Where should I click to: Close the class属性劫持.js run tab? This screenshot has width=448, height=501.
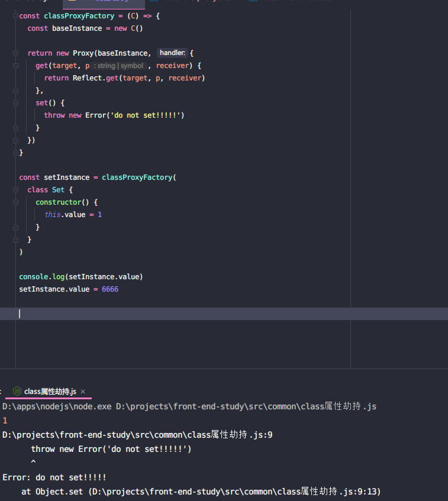coord(83,392)
